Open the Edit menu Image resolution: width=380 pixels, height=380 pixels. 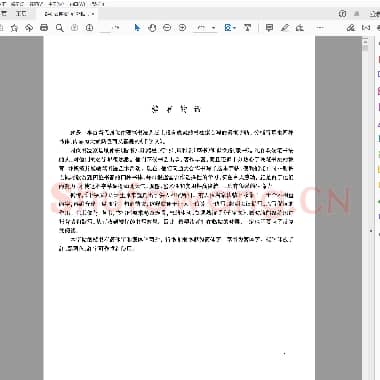click(17, 4)
